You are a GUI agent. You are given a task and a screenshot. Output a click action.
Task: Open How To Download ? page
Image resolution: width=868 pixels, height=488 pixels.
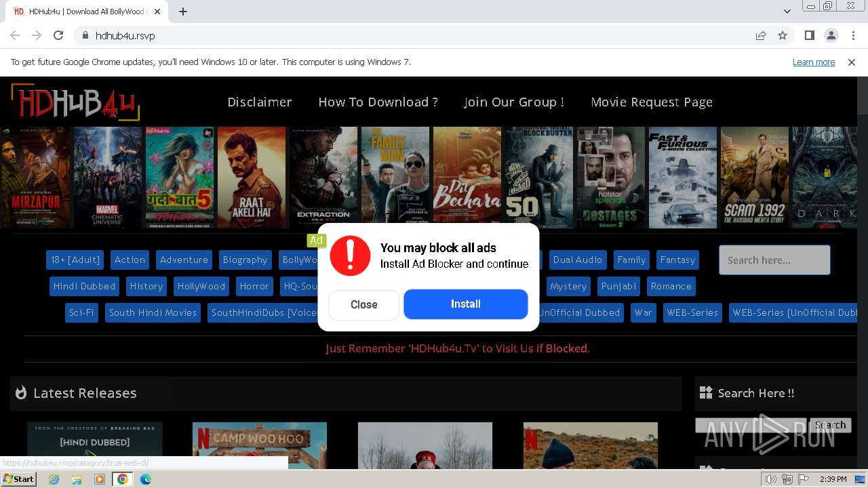coord(378,102)
